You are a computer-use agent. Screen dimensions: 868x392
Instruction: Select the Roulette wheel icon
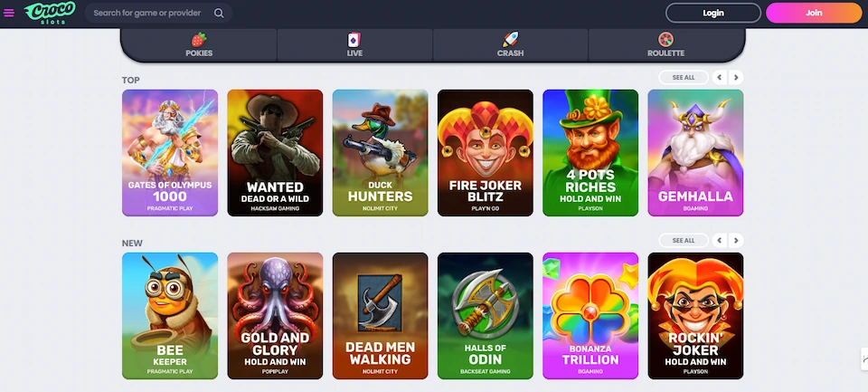[x=665, y=39]
